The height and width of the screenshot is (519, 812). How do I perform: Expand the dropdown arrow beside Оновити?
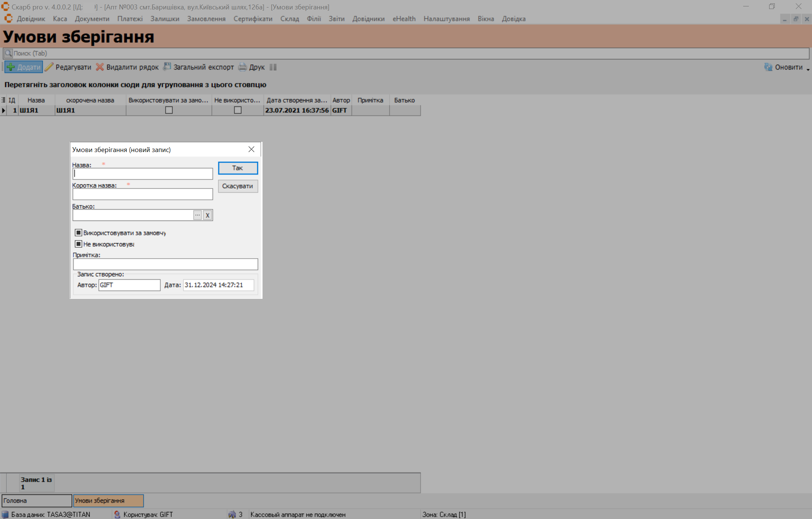(808, 69)
